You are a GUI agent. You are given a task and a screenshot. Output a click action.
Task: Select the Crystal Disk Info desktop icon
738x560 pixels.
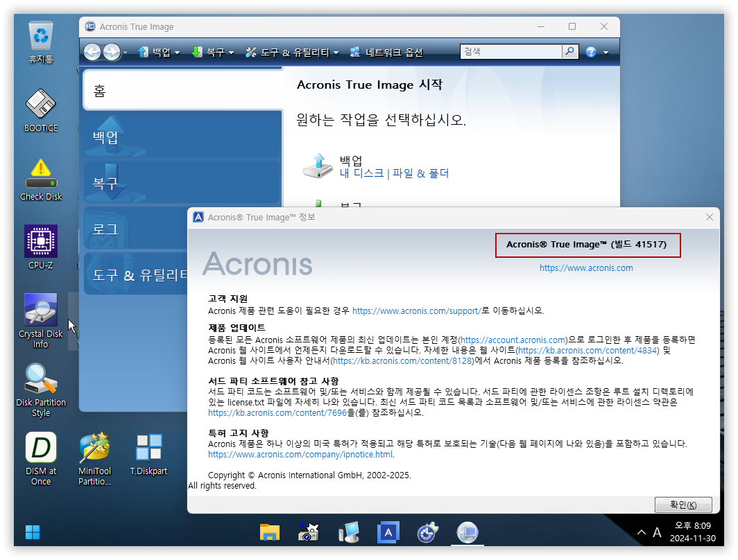(x=41, y=321)
